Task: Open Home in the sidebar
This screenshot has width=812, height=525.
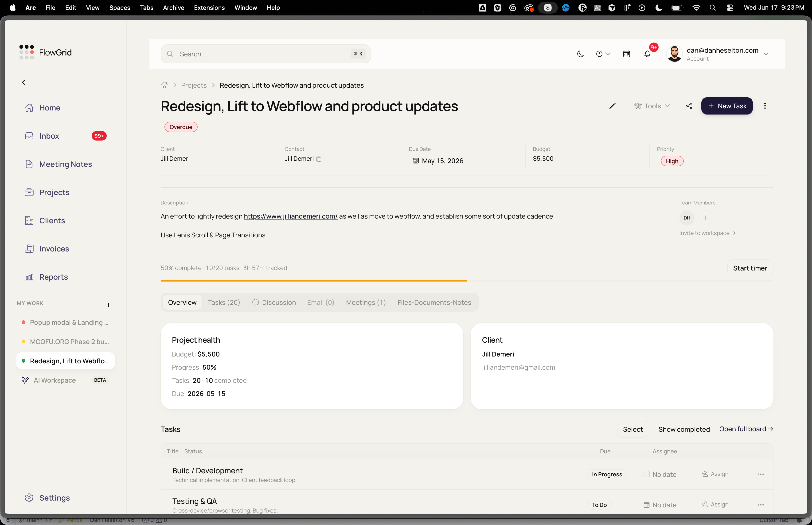Action: 50,108
